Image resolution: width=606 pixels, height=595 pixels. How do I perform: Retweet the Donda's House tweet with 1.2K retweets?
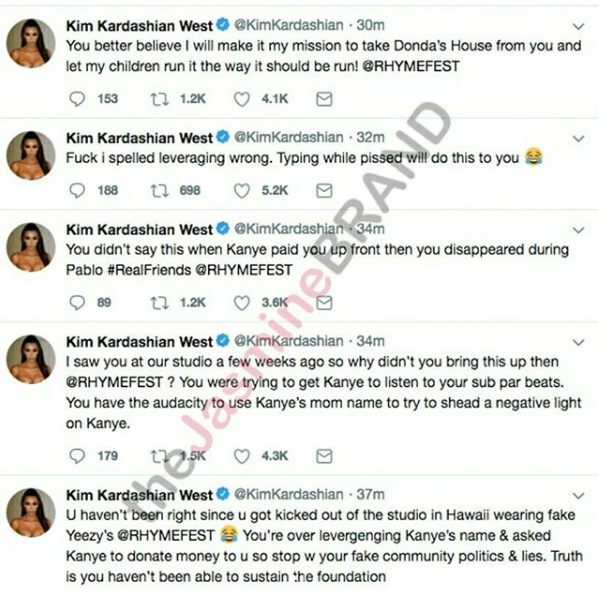[x=160, y=99]
